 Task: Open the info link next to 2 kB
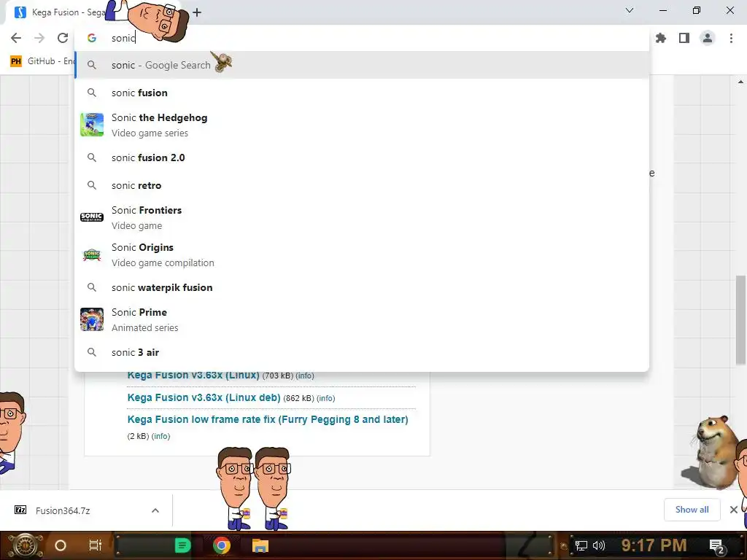coord(160,436)
